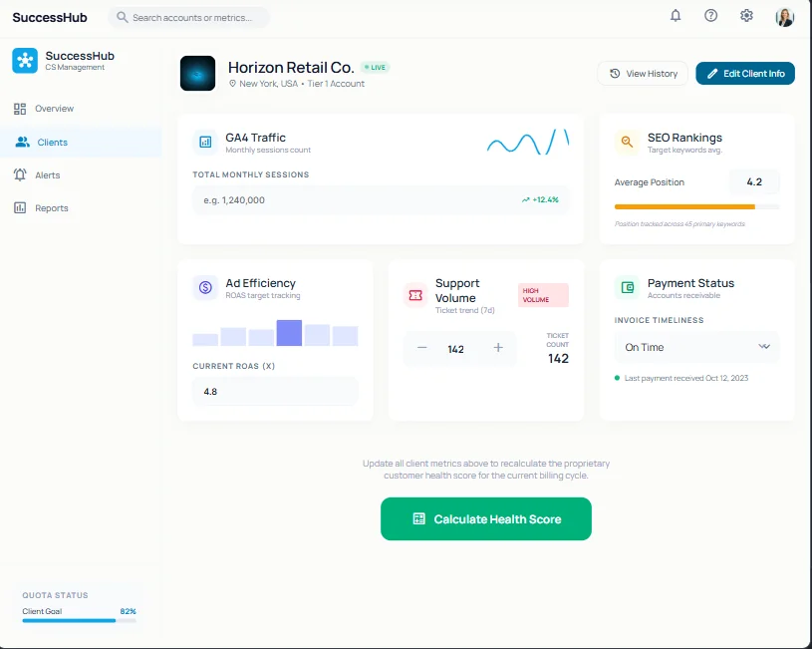
Task: Open the help question mark icon
Action: [710, 16]
